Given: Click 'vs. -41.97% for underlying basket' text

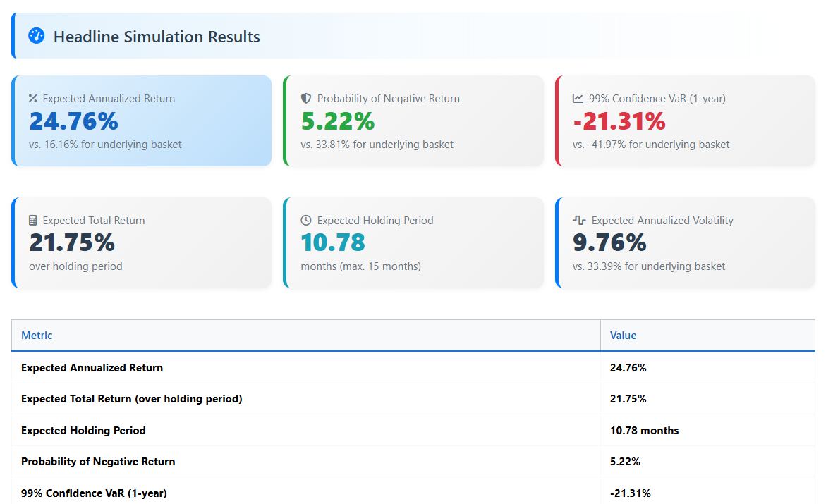Looking at the screenshot, I should (x=651, y=145).
